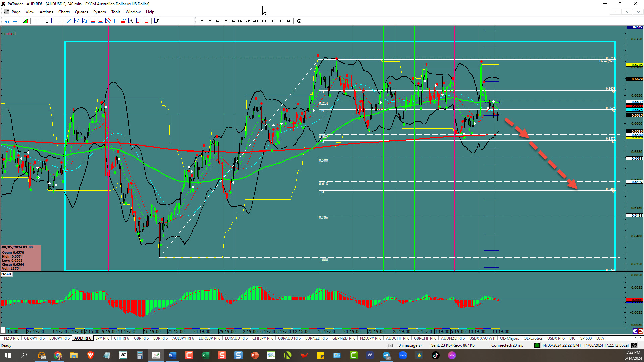Click the HSL levels tool icon
The width and height of the screenshot is (644, 362).
click(147, 21)
